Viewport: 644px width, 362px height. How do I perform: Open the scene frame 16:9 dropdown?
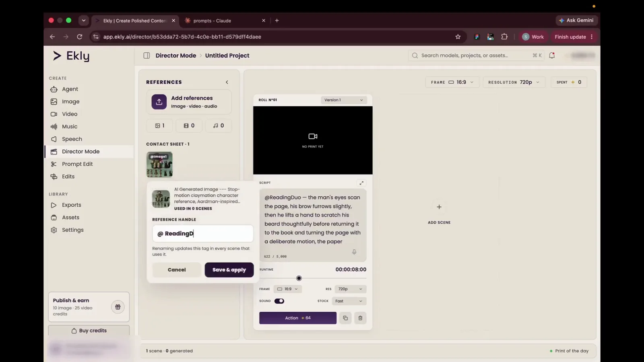pos(287,289)
